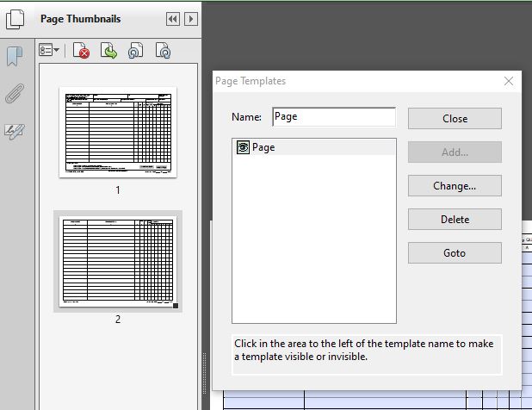Click the Delete Pages icon with the red X
532x410 pixels.
(x=82, y=51)
